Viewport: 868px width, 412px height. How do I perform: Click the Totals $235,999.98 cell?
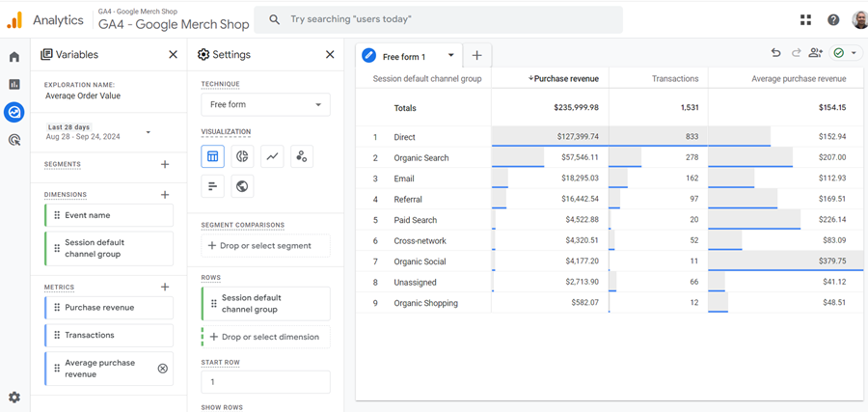[x=551, y=108]
